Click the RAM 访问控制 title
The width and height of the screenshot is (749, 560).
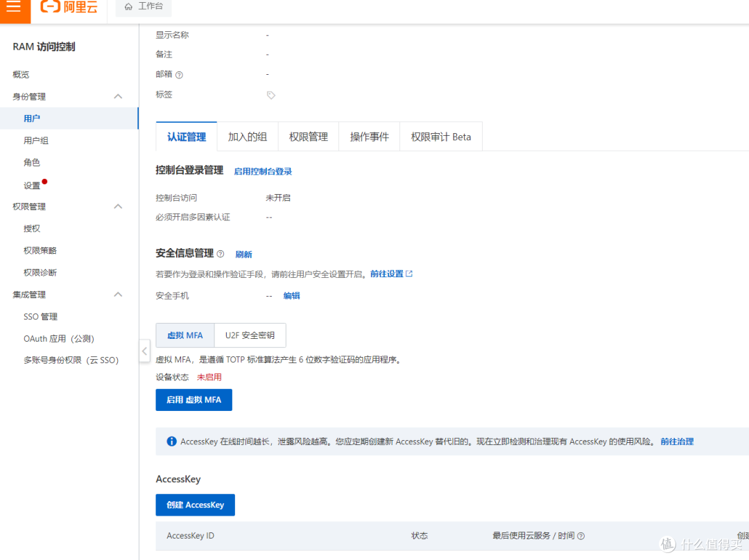pos(44,47)
